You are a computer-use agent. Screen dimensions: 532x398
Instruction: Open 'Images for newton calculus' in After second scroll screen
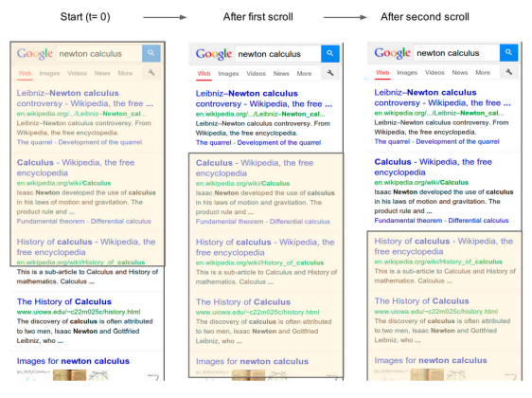tap(431, 360)
